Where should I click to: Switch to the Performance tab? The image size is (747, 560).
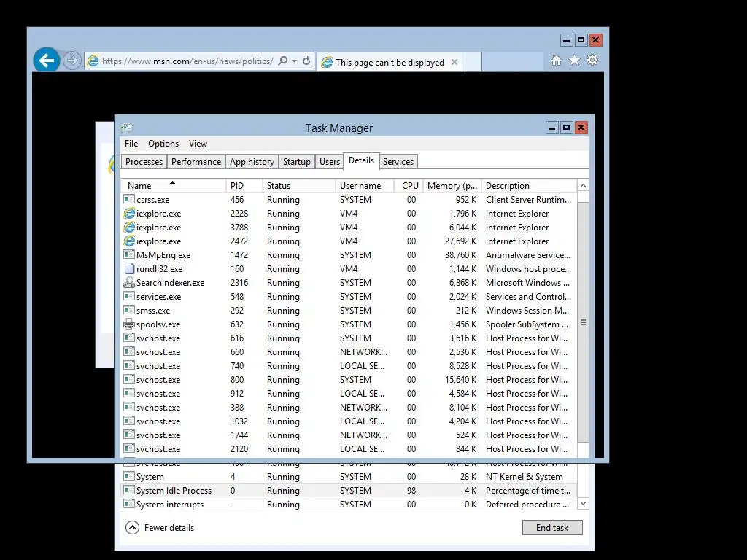pyautogui.click(x=196, y=162)
